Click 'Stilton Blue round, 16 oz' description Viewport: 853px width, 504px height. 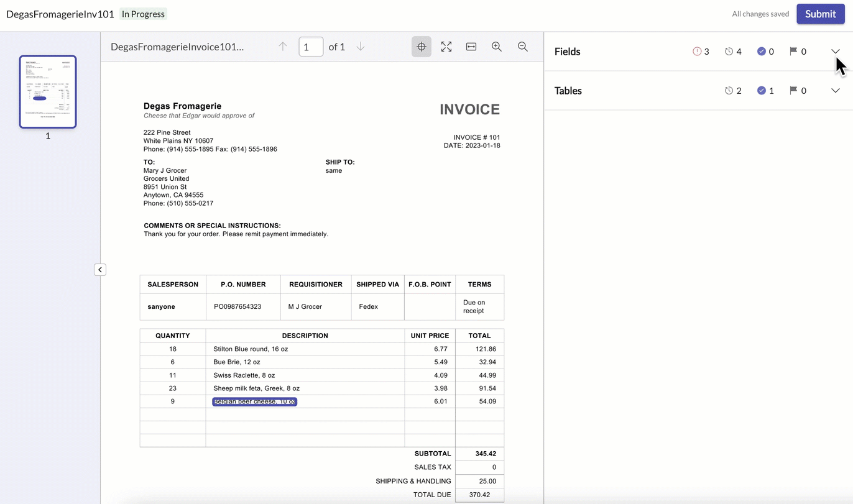(251, 349)
